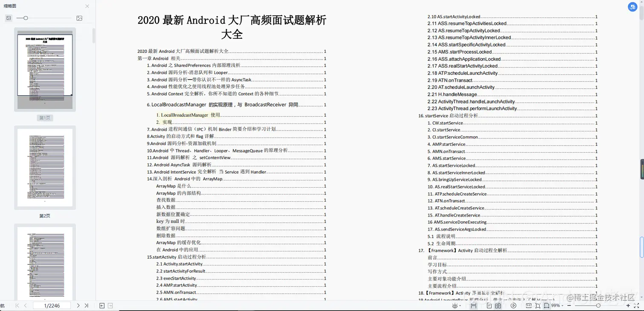
Task: Jump to the last page
Action: [x=86, y=305]
